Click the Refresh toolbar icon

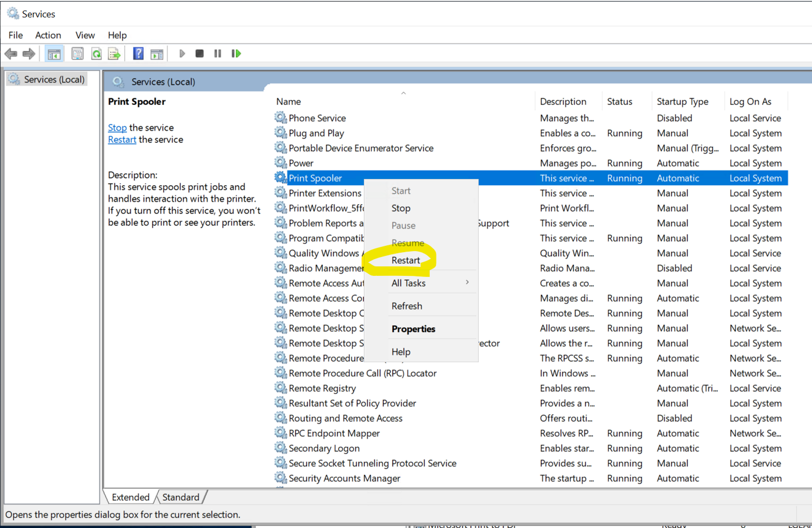click(96, 54)
